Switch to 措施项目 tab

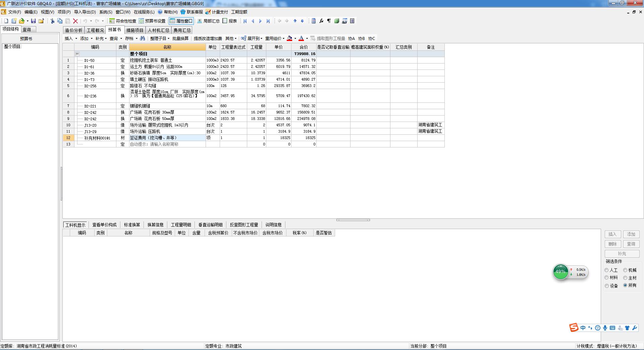click(135, 30)
